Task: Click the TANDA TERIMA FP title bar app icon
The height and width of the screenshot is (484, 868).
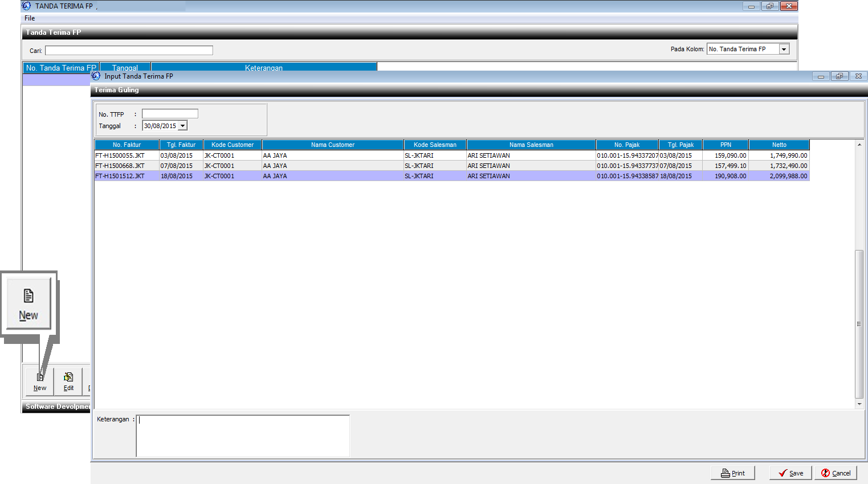Action: [x=26, y=6]
